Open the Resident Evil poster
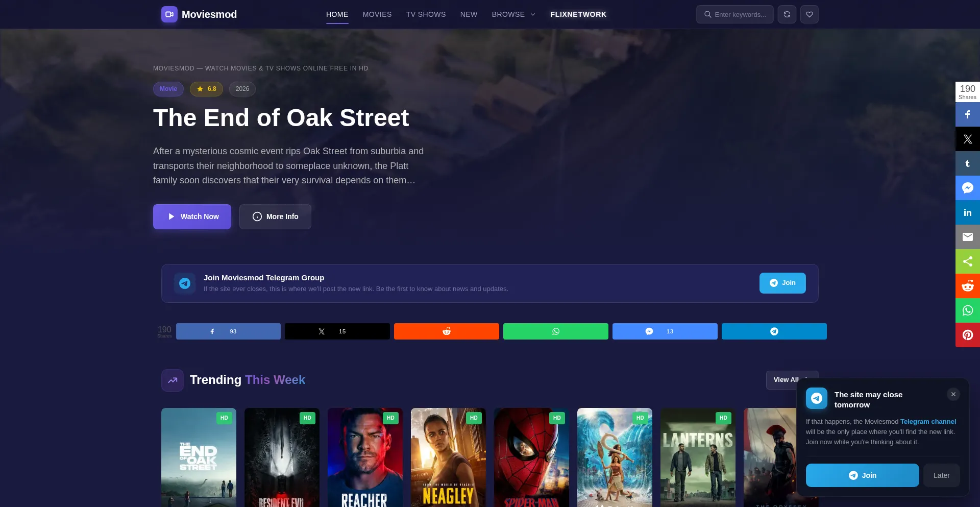Screen dimensions: 980x507 [x=282, y=457]
